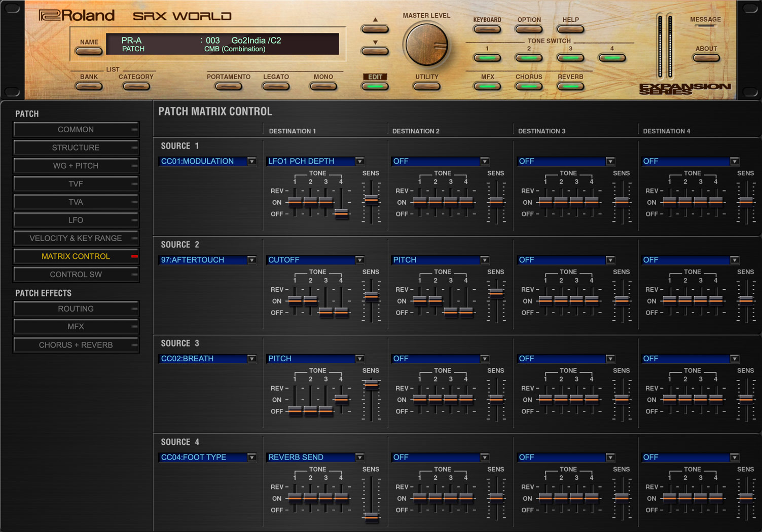Toggle MONO switch
The height and width of the screenshot is (532, 762).
coord(323,86)
